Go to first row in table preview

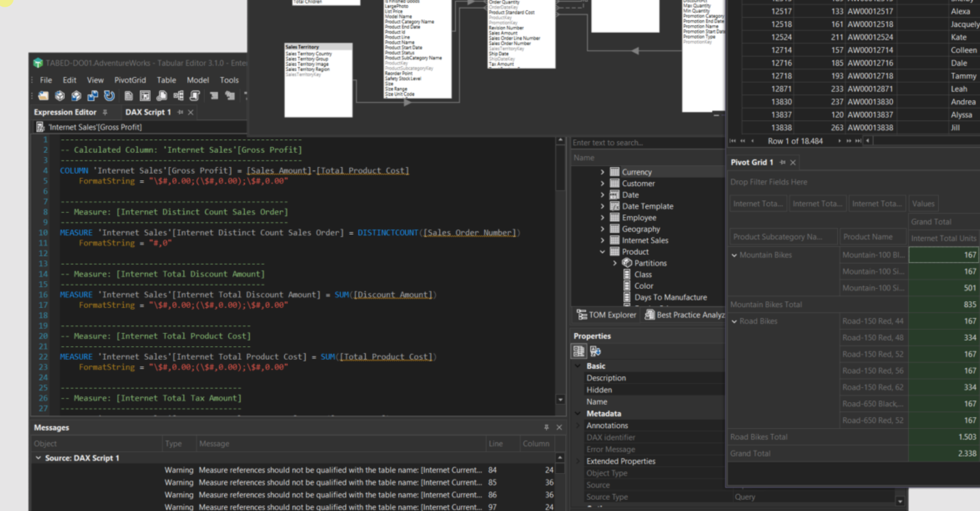click(733, 141)
